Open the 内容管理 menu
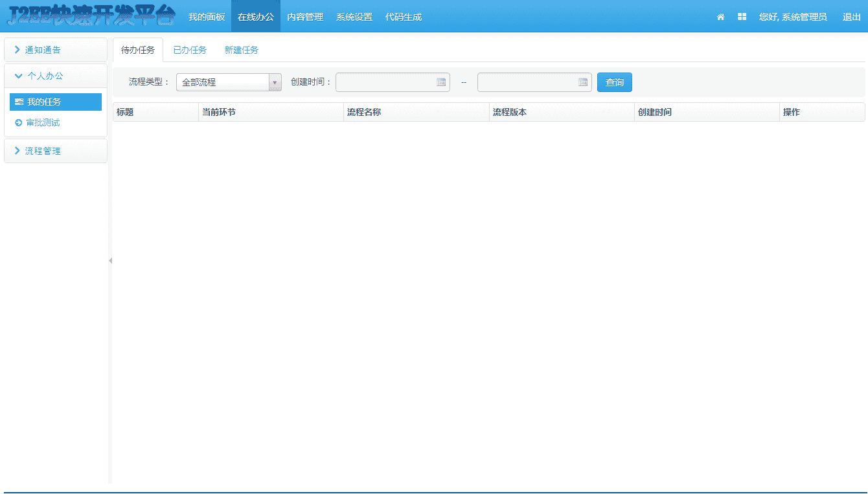868x494 pixels. (x=306, y=16)
